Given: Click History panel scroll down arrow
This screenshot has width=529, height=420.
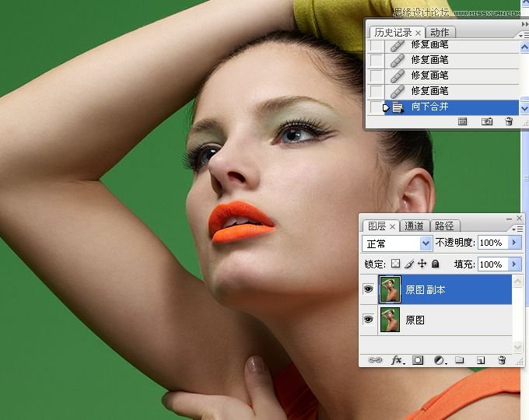Looking at the screenshot, I should coord(524,109).
